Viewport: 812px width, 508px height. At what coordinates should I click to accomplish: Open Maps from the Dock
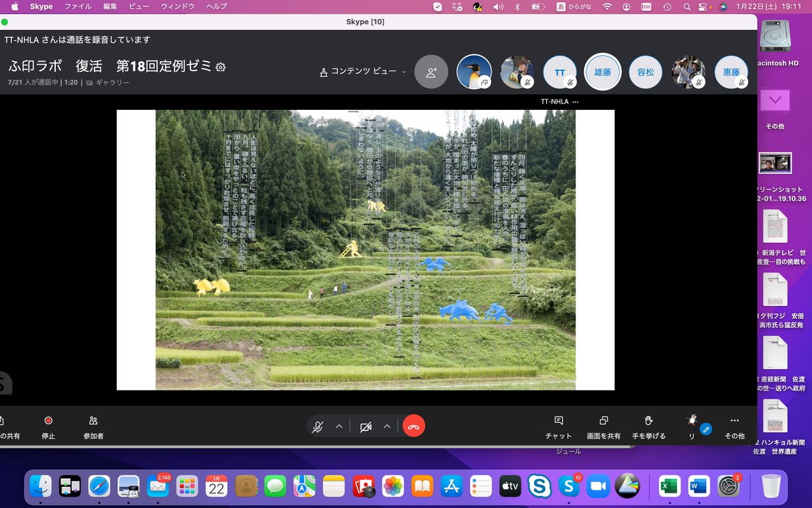click(304, 486)
